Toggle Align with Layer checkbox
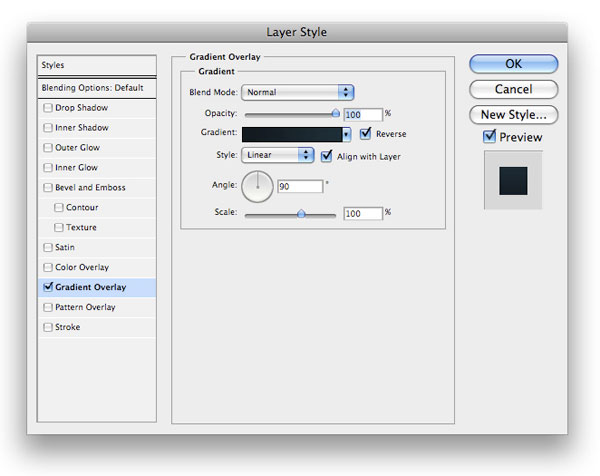 (x=326, y=156)
